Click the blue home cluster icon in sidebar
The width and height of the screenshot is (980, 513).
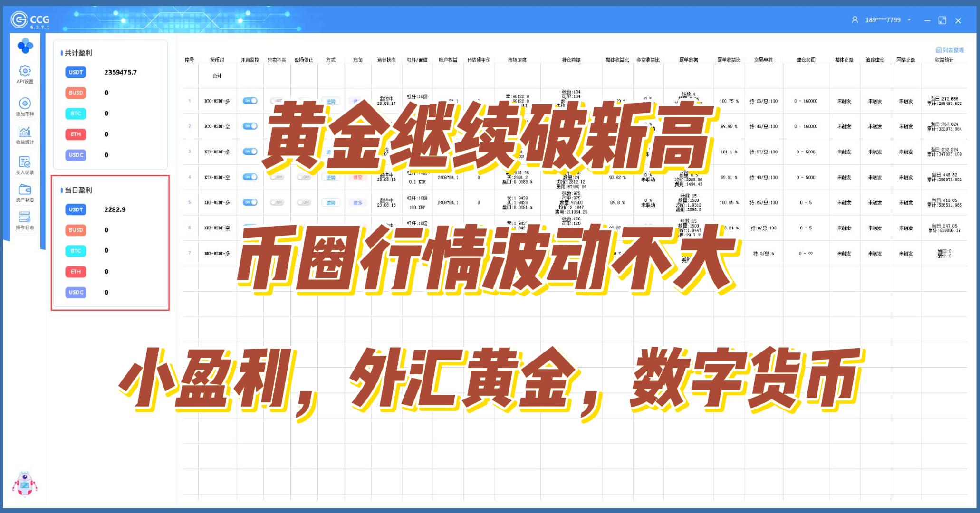pos(25,46)
